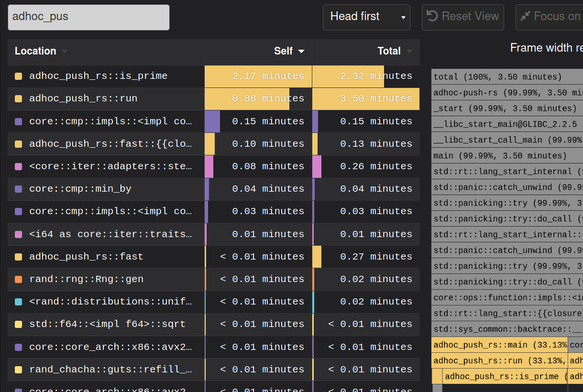Click the chevron next to the Location header

tap(65, 51)
